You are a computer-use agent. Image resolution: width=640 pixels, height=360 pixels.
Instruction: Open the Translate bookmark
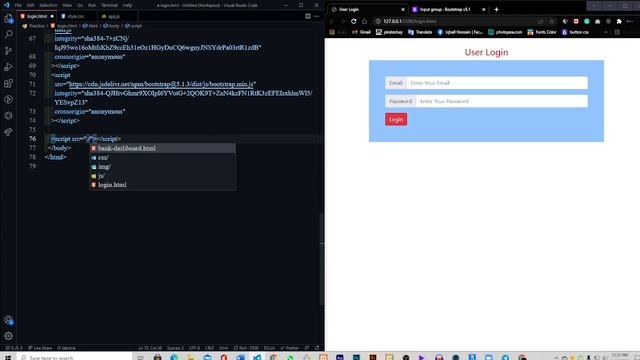(x=420, y=32)
